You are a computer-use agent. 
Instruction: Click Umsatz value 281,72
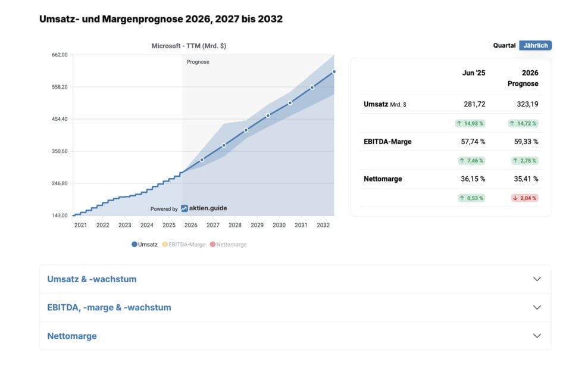click(474, 104)
